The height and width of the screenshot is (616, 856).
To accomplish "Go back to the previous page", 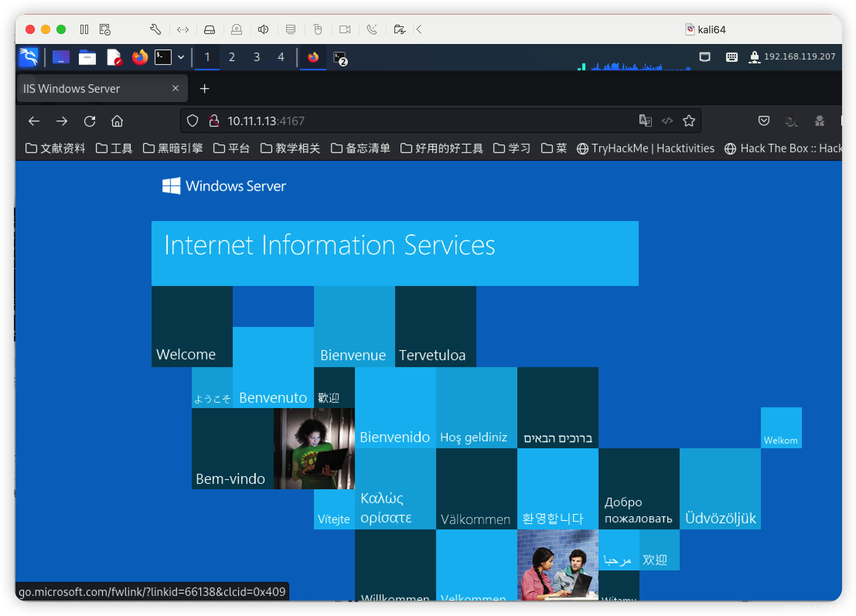I will [x=34, y=121].
